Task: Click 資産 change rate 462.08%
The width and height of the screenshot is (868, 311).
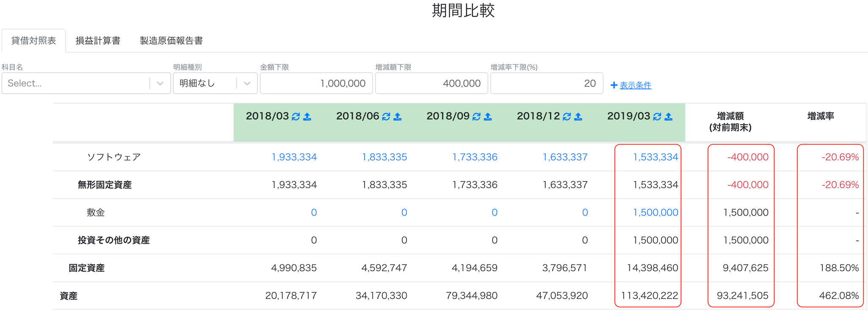Action: pos(839,296)
